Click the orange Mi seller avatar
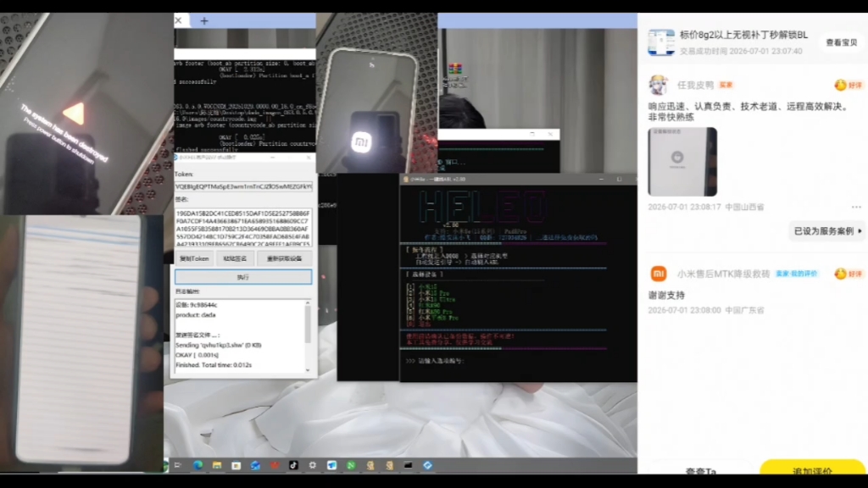 tap(659, 274)
